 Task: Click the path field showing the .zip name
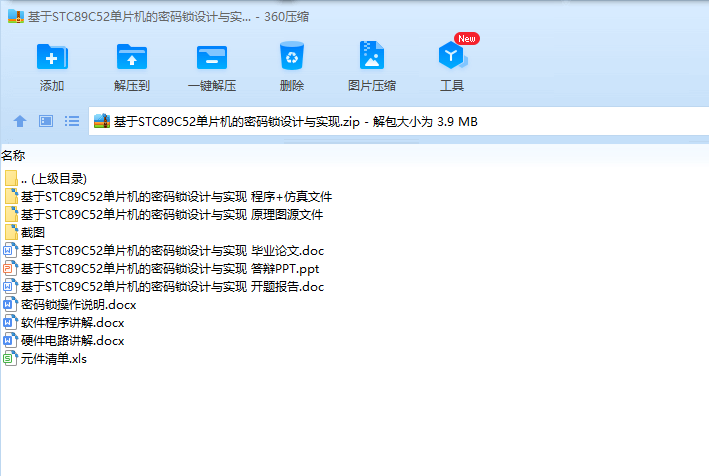[399, 121]
